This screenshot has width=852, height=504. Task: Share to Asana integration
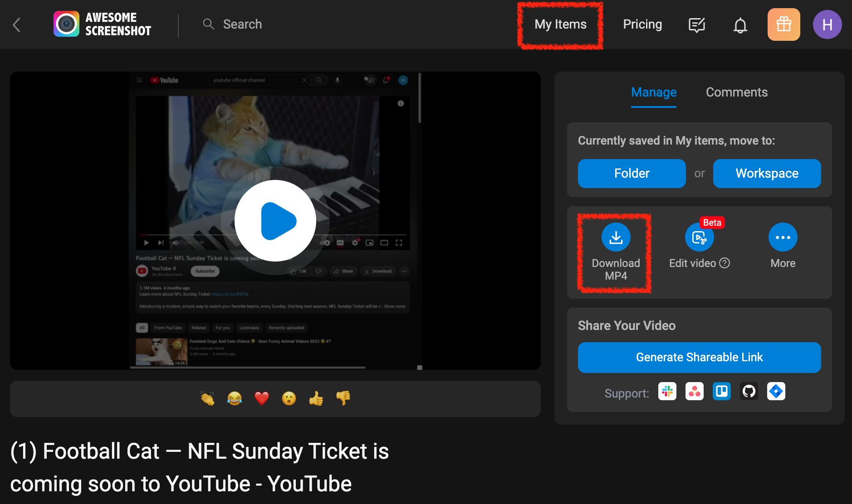[x=694, y=391]
